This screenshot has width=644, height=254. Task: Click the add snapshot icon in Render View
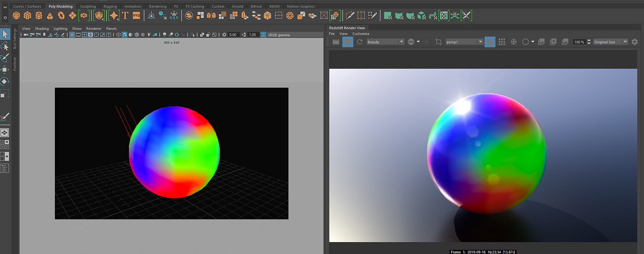pyautogui.click(x=553, y=42)
